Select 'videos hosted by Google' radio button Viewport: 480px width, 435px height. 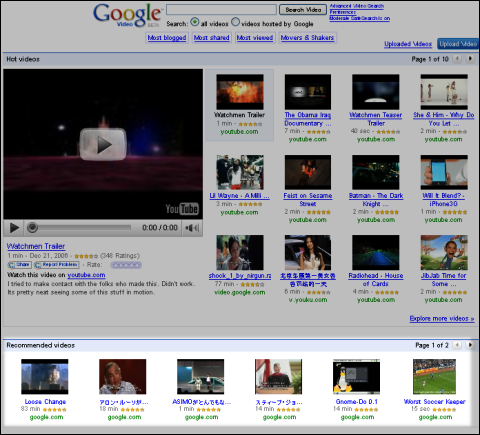coord(235,22)
